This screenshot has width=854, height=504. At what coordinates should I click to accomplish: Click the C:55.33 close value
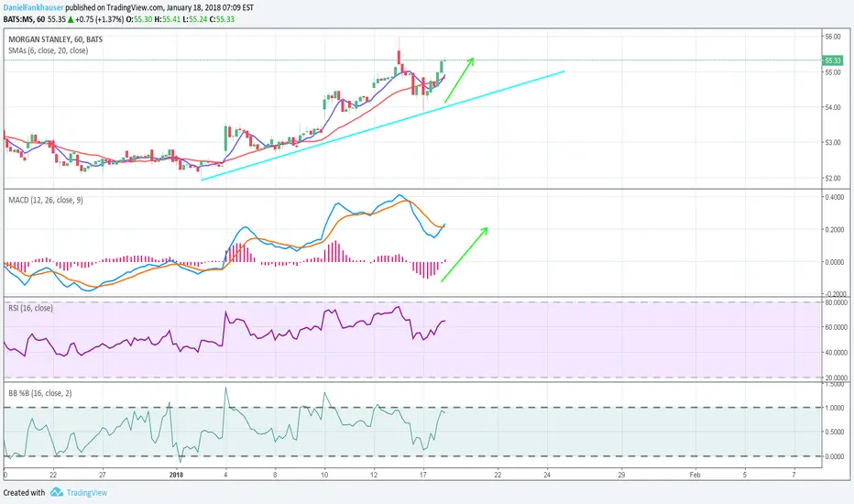tap(223, 19)
